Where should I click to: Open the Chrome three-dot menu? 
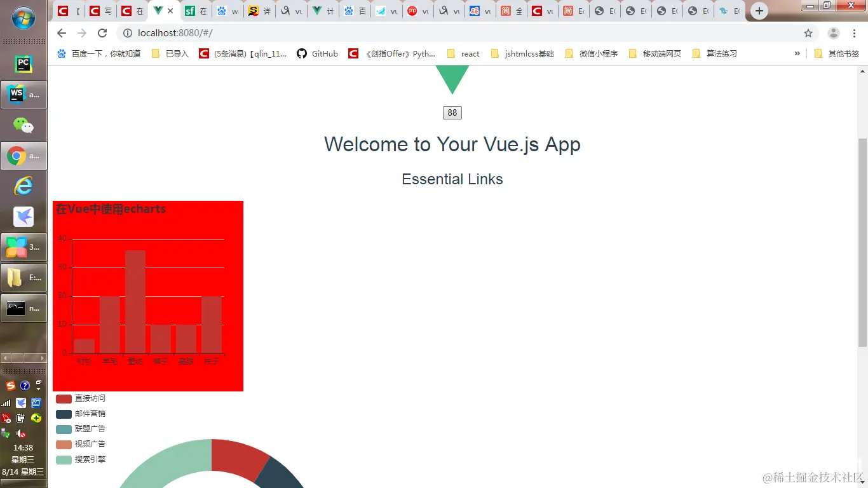pyautogui.click(x=854, y=33)
